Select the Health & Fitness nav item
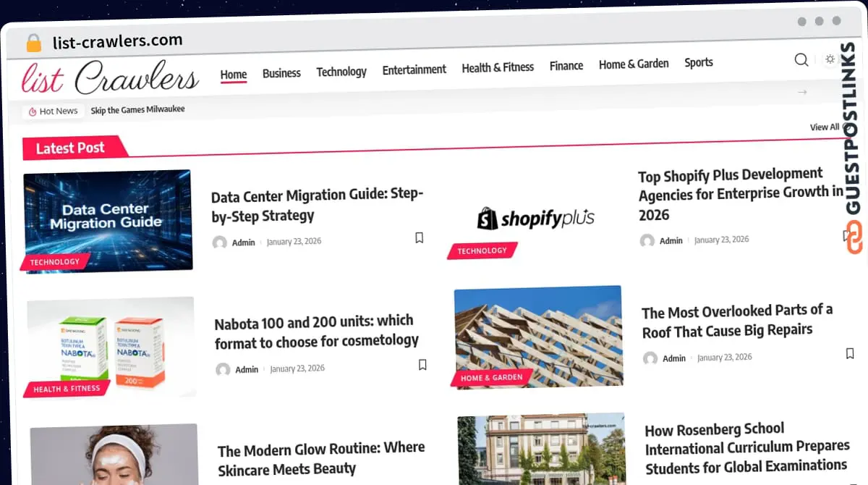The width and height of the screenshot is (868, 485). [498, 67]
